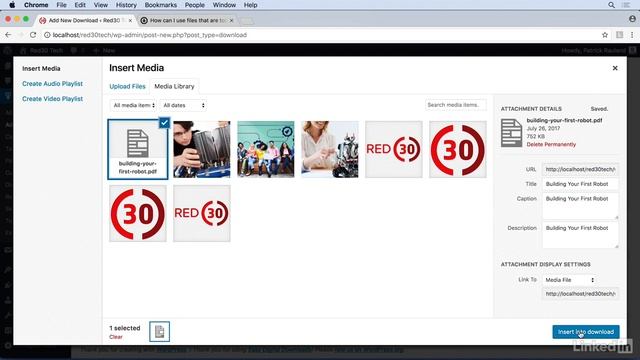Click the building-your-first-robot.pdf filename in details
This screenshot has width=640, height=360.
[564, 120]
